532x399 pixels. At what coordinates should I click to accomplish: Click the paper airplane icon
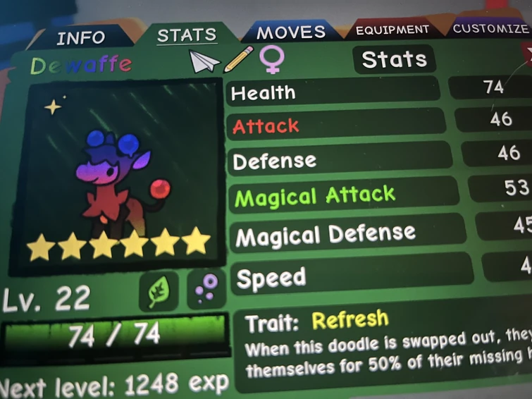(204, 61)
